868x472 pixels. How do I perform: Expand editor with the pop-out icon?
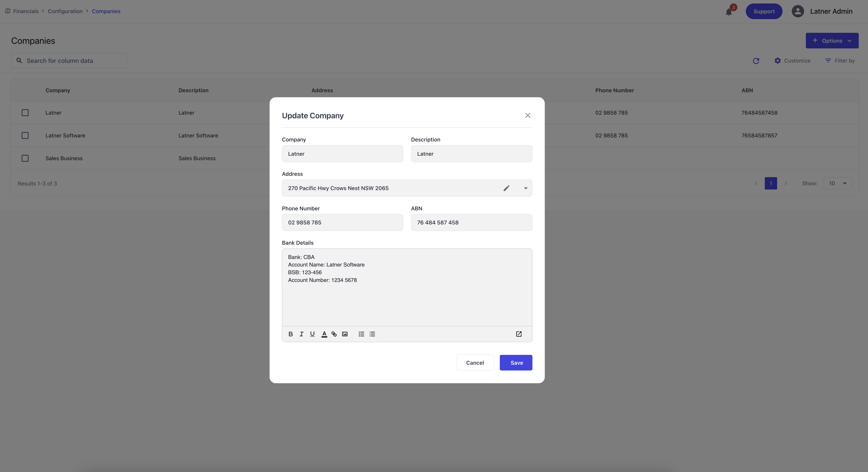click(519, 334)
